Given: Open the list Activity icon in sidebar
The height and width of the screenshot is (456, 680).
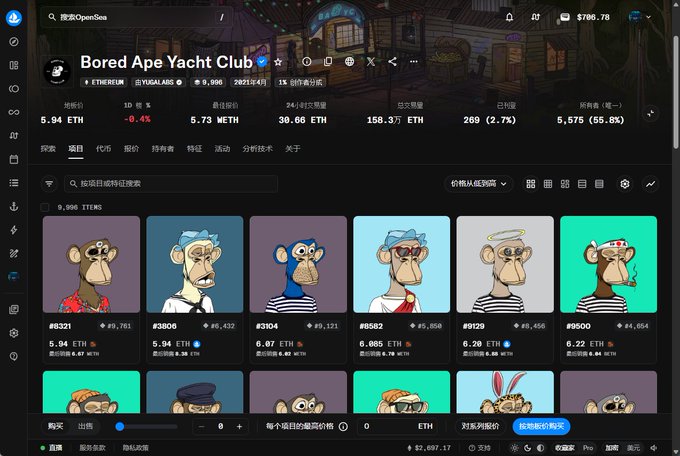Looking at the screenshot, I should pyautogui.click(x=14, y=183).
